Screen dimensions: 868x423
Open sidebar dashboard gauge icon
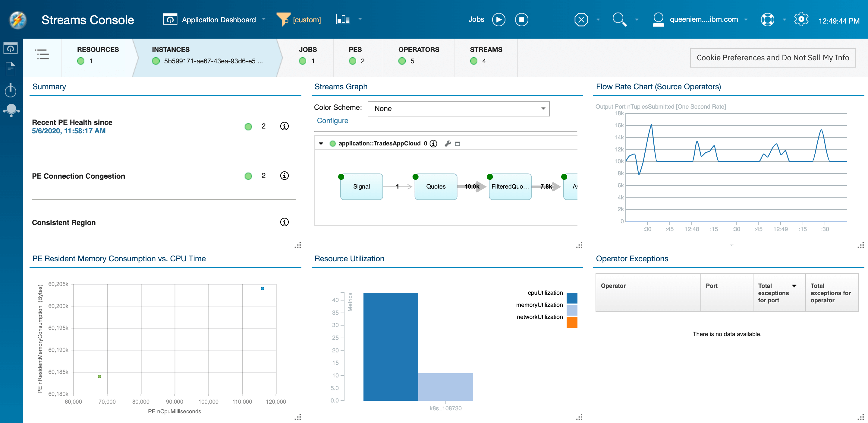[x=11, y=48]
